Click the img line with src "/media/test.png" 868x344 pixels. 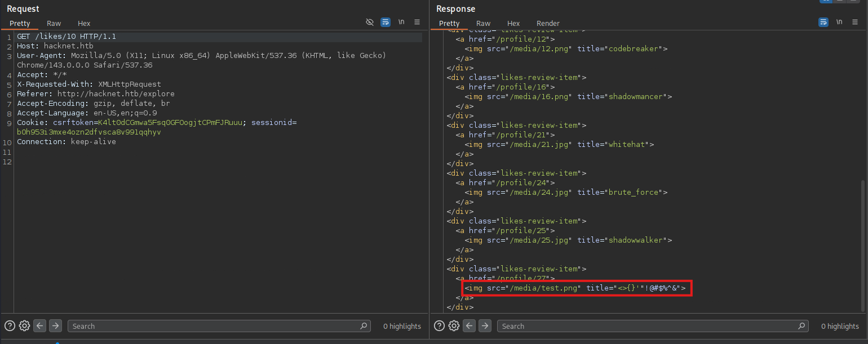(x=575, y=288)
